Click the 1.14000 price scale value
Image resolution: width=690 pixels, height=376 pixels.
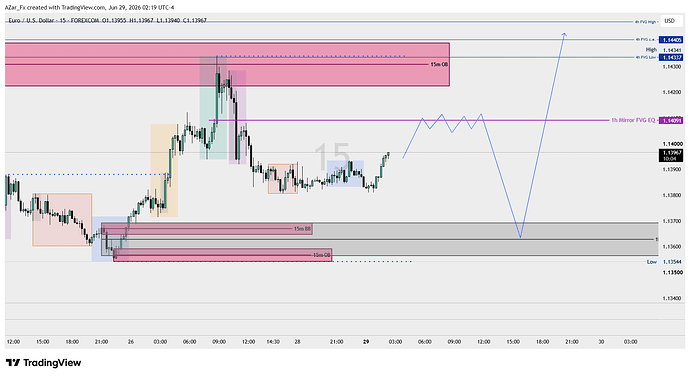[x=672, y=144]
